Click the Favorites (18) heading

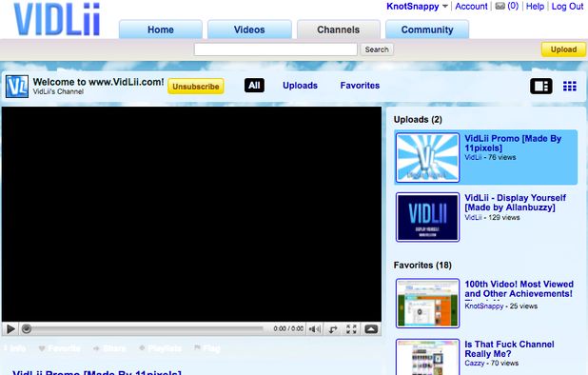422,266
